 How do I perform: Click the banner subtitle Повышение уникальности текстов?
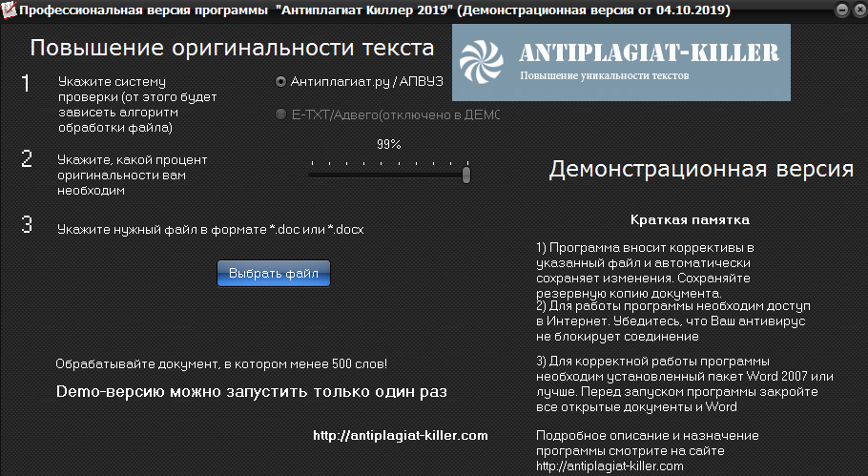pyautogui.click(x=605, y=75)
